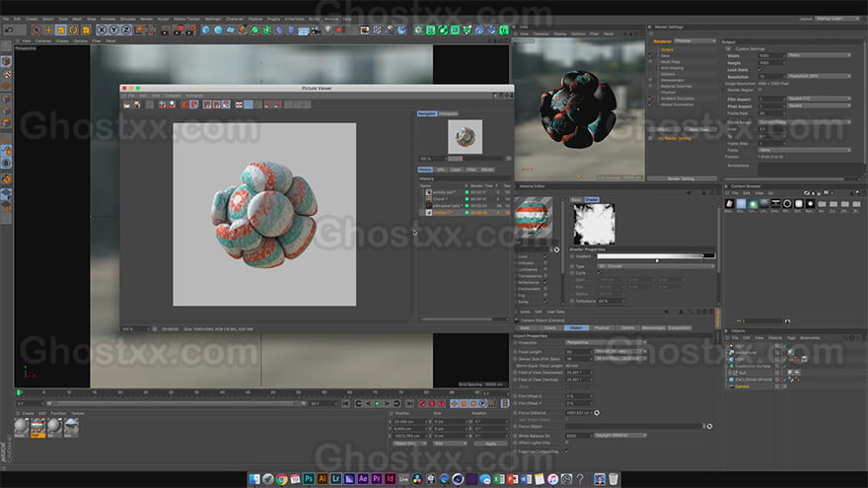This screenshot has width=868, height=488.
Task: Open the Sensor Size preset dropdown
Action: click(x=620, y=359)
